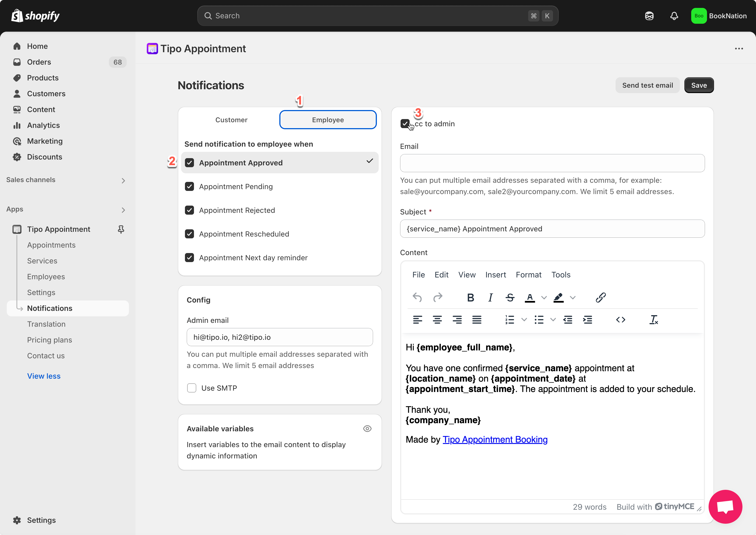Click the Bold formatting icon
Viewport: 756px width, 535px height.
point(471,298)
